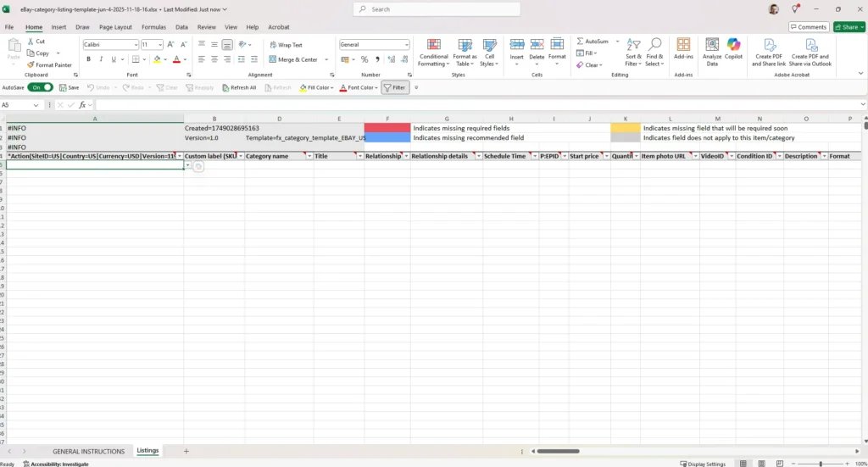Toggle Middle Align vertical alignment
Screen dimensions: 868x467
click(x=214, y=44)
